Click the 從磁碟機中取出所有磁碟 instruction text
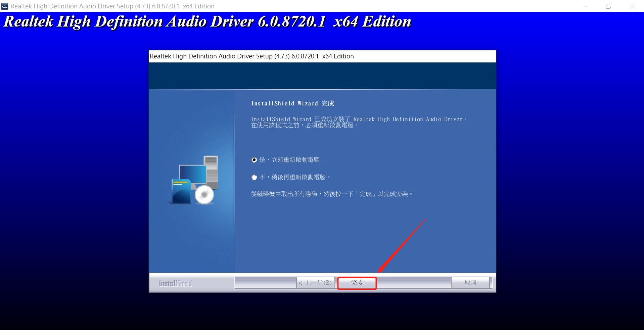Screen dimensions: 644x330 tap(331, 194)
